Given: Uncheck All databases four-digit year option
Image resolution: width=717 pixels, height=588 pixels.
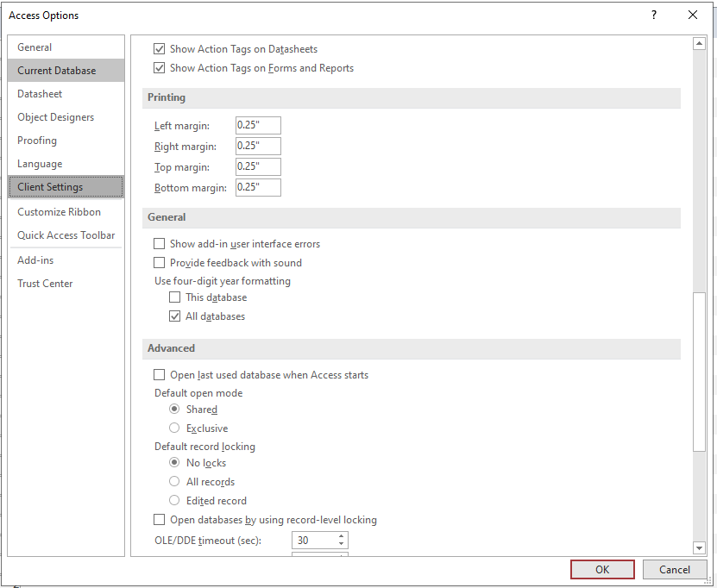Looking at the screenshot, I should coord(174,316).
